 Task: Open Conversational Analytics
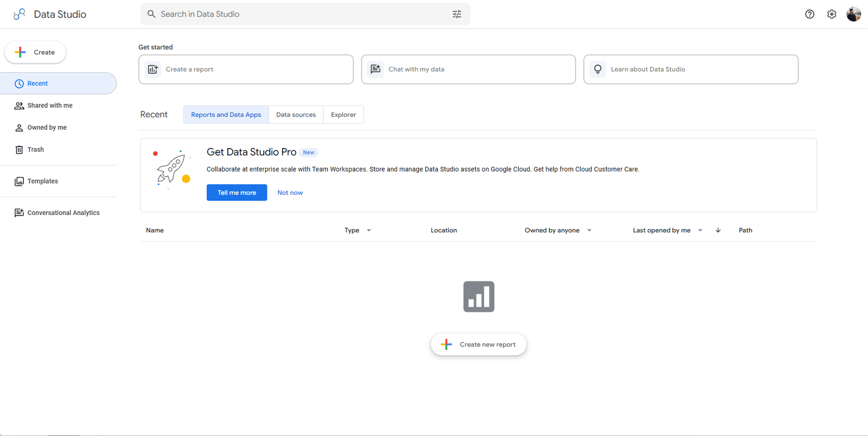pos(58,213)
